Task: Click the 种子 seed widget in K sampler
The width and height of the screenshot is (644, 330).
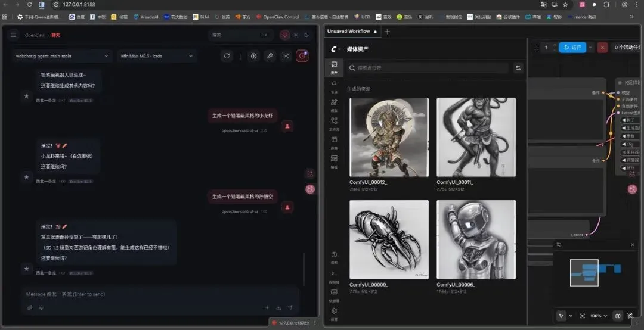Action: pos(630,120)
